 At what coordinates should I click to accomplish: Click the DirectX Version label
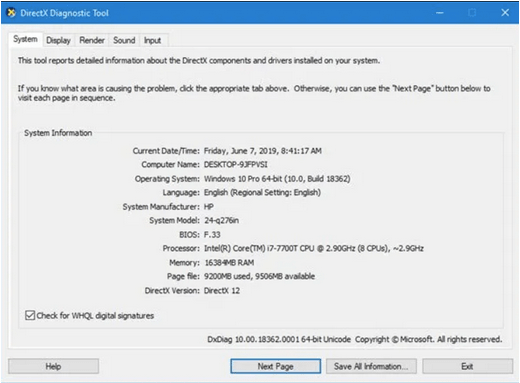(172, 291)
